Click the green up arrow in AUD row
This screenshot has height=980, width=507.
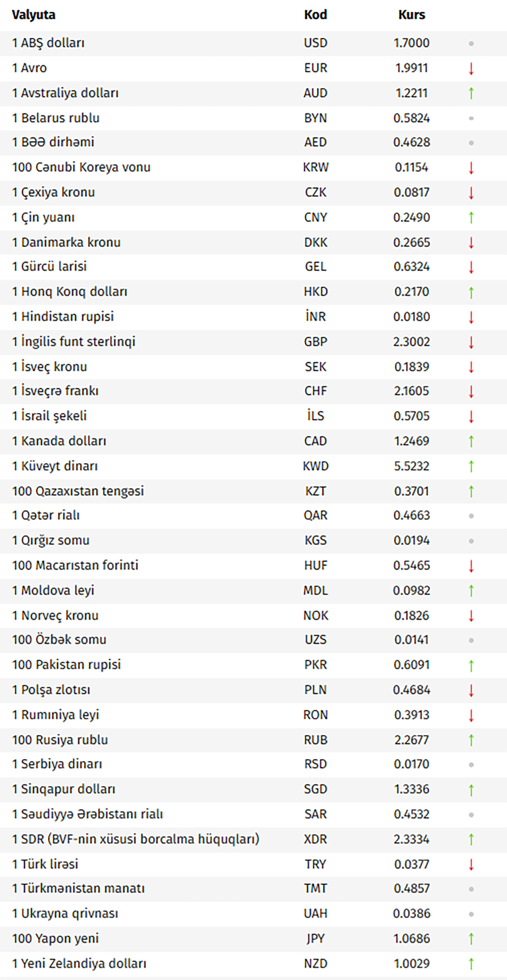pos(471,93)
